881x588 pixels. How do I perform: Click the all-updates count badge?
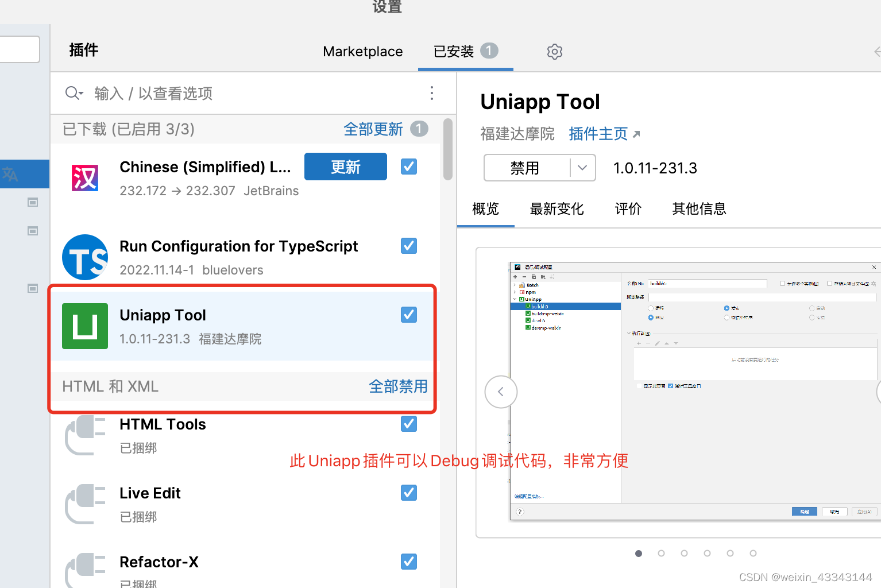coord(419,129)
